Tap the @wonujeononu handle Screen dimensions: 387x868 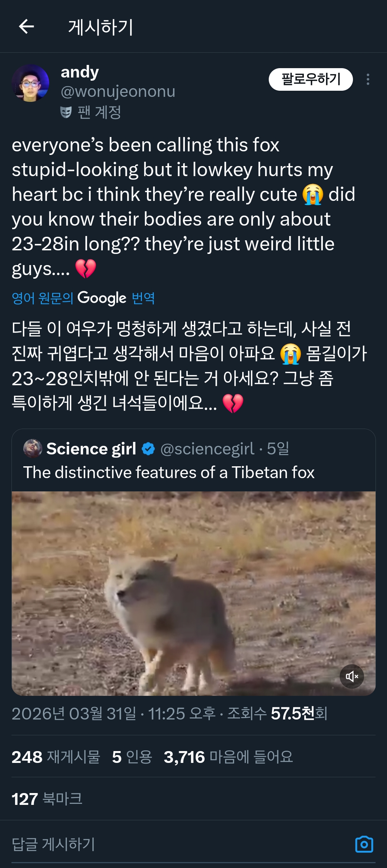[x=118, y=92]
